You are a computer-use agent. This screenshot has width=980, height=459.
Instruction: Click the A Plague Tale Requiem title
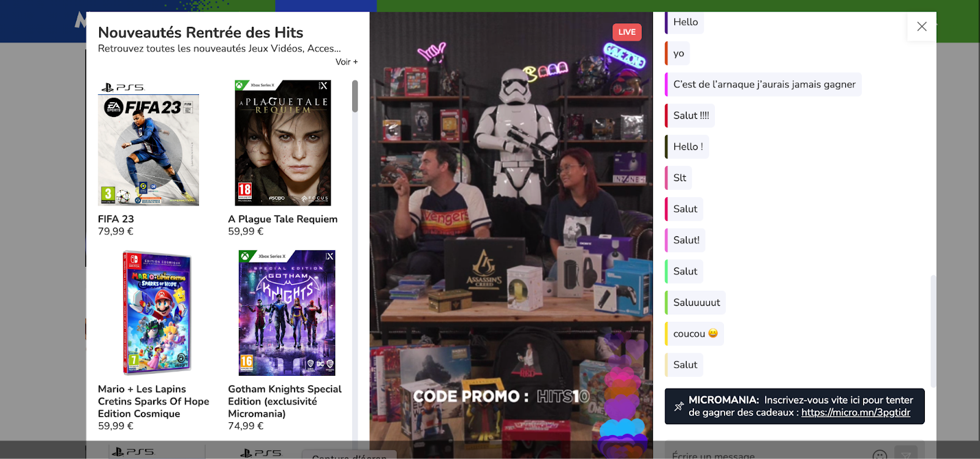point(283,219)
